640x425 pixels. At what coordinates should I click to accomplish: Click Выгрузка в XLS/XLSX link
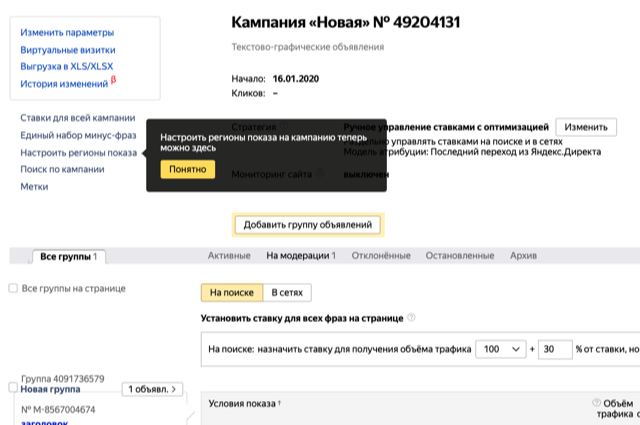click(67, 66)
